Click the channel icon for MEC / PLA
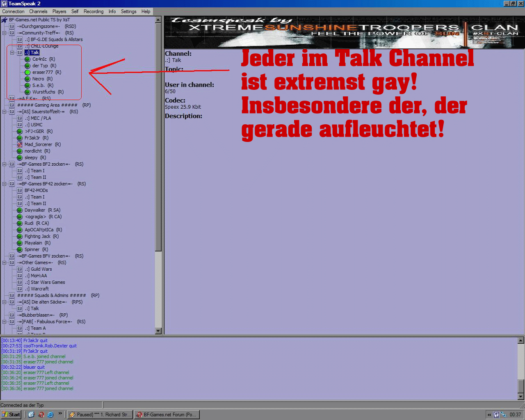Screen dimensions: 525x420 (20, 118)
